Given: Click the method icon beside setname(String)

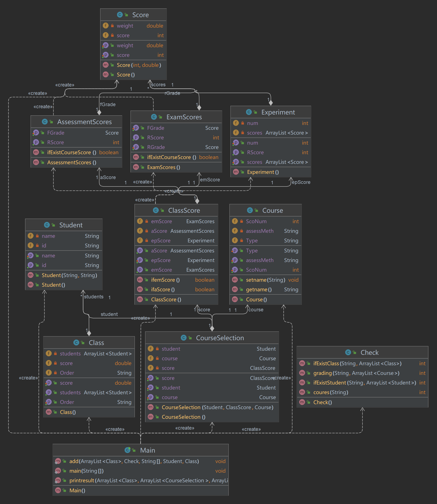Looking at the screenshot, I should pyautogui.click(x=235, y=280).
